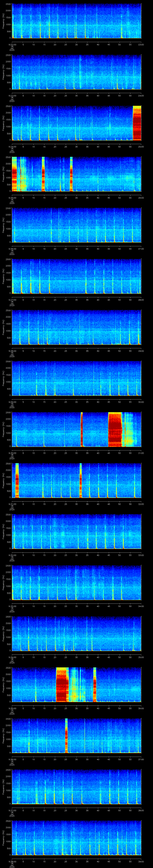This screenshot has height=868, width=153.
Task: Click the '9:35:00' axis start label
Action: [x=12, y=708]
